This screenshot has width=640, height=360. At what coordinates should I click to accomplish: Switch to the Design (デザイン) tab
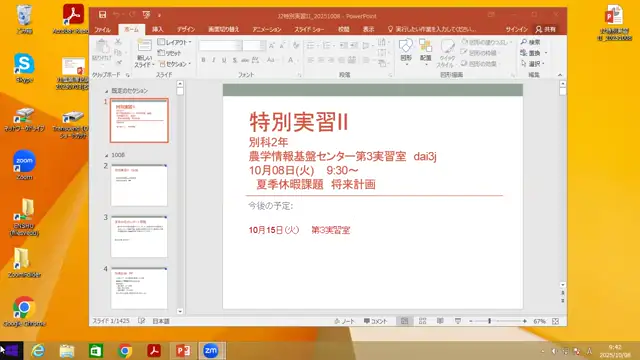click(186, 29)
